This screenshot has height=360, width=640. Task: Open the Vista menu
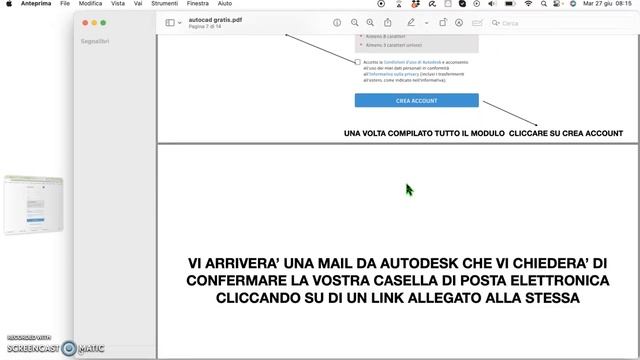pyautogui.click(x=118, y=4)
